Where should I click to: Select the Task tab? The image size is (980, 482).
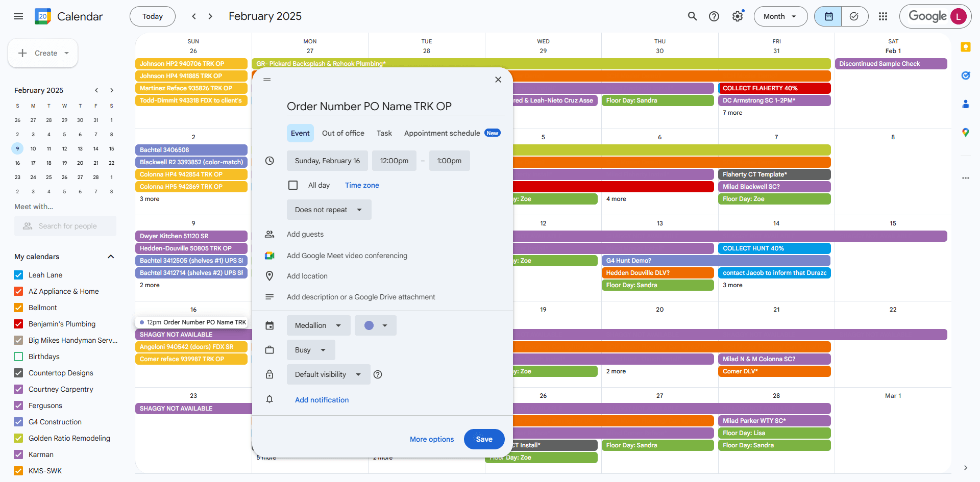pos(384,133)
